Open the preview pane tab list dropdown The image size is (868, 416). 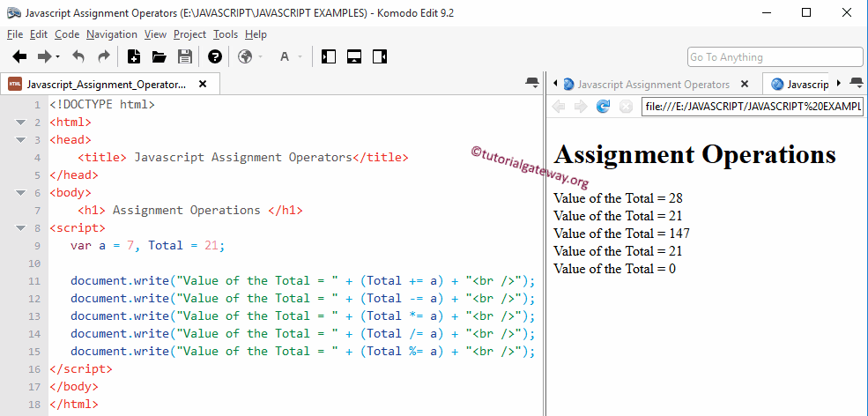click(856, 83)
